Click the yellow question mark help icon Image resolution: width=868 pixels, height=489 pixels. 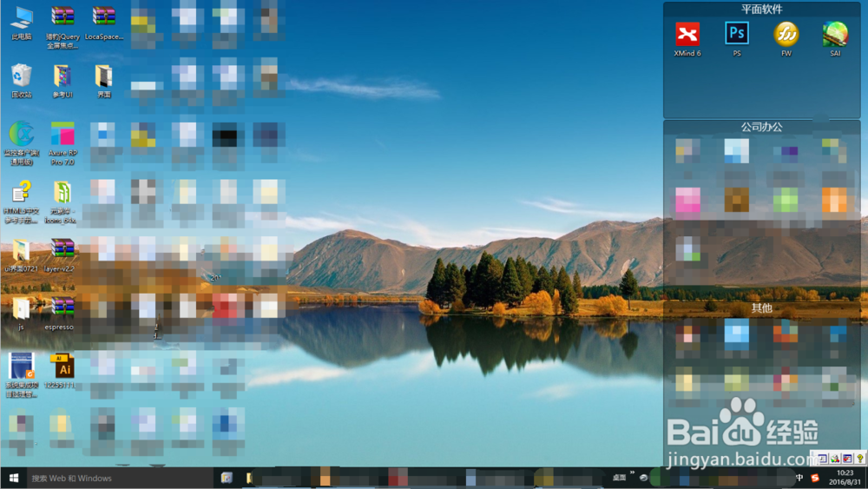point(859,459)
